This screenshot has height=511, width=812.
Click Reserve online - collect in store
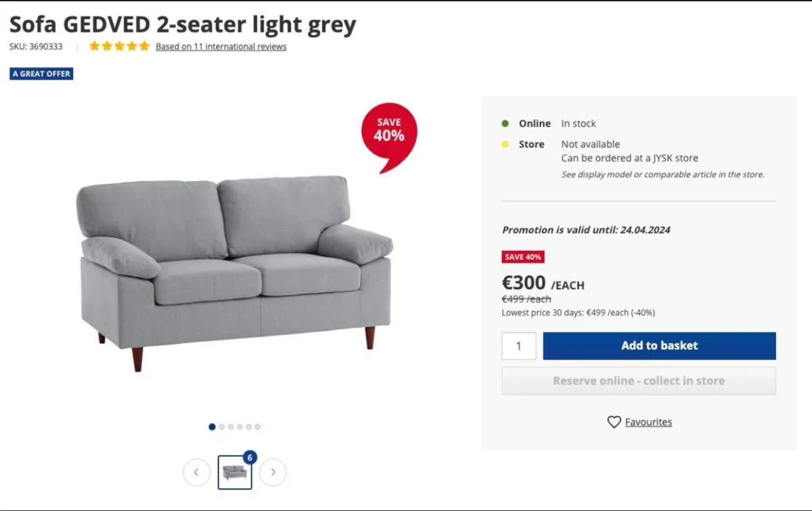(638, 381)
